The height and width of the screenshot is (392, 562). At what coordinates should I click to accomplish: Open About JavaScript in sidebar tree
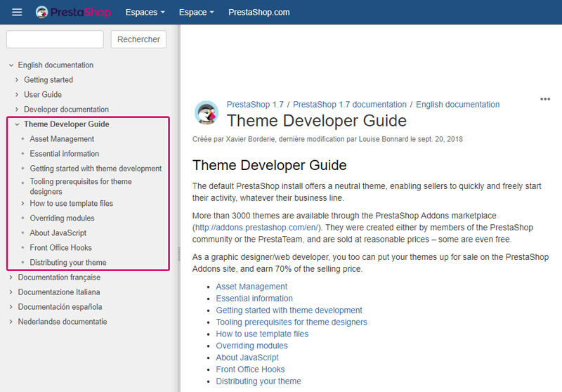(58, 233)
